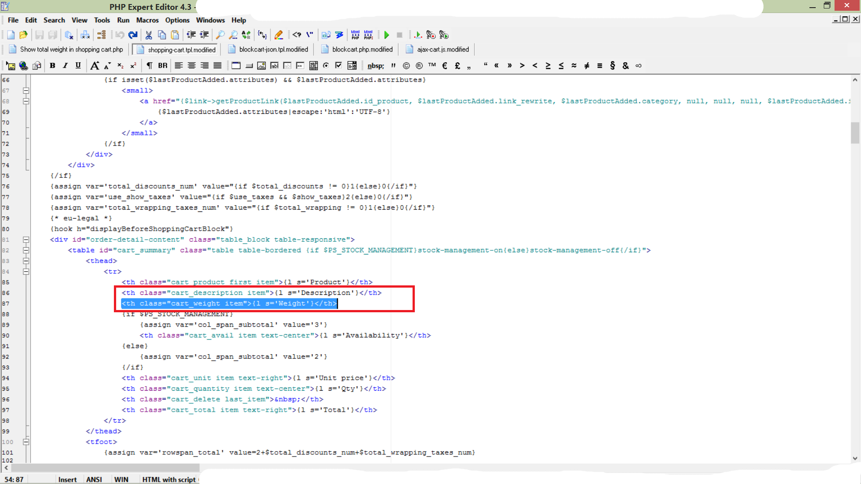Click the highlighter pen icon

pyautogui.click(x=278, y=35)
